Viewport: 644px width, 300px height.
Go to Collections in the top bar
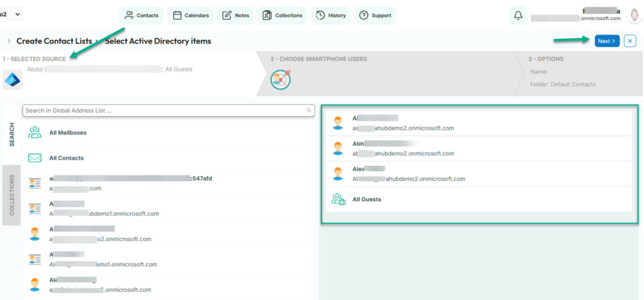pos(282,16)
